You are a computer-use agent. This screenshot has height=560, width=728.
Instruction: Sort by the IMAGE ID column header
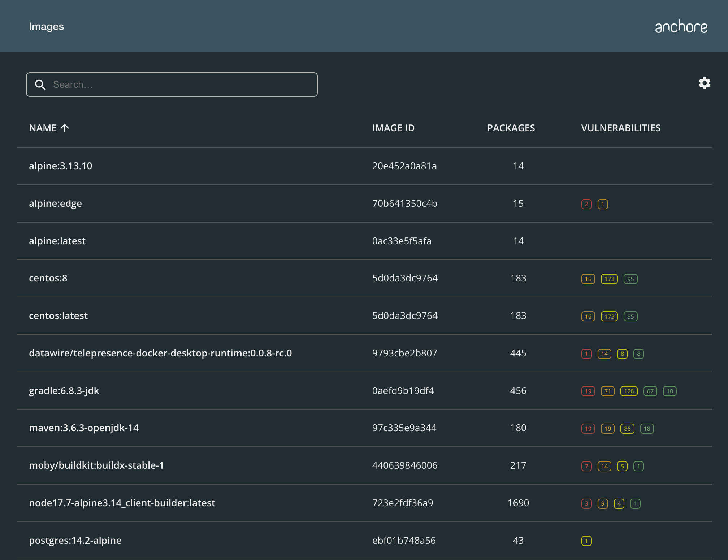(393, 128)
